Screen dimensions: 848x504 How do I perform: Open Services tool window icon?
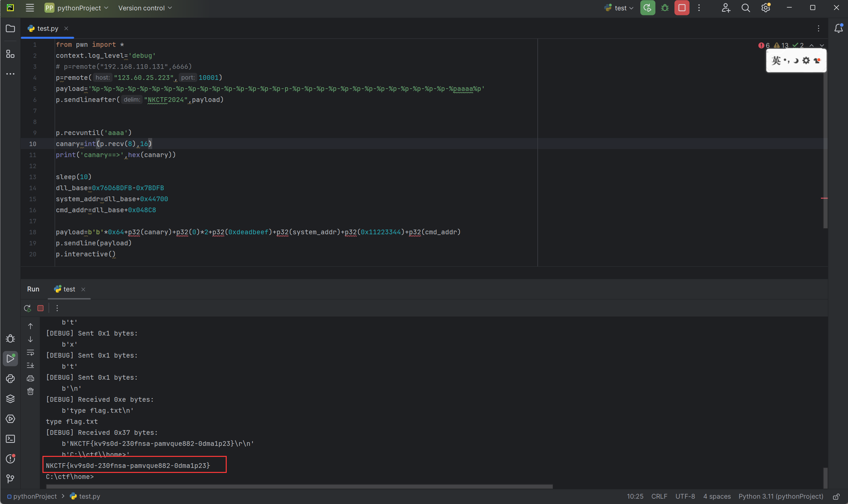(10, 418)
